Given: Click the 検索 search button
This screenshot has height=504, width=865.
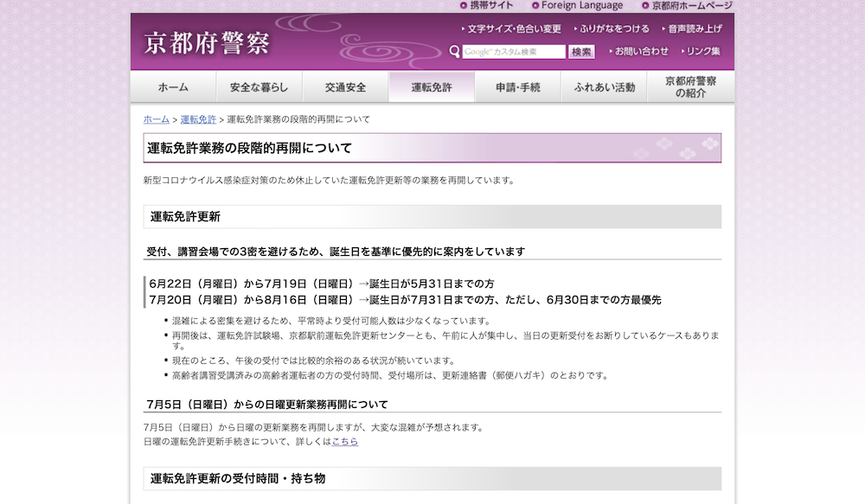Looking at the screenshot, I should point(581,52).
